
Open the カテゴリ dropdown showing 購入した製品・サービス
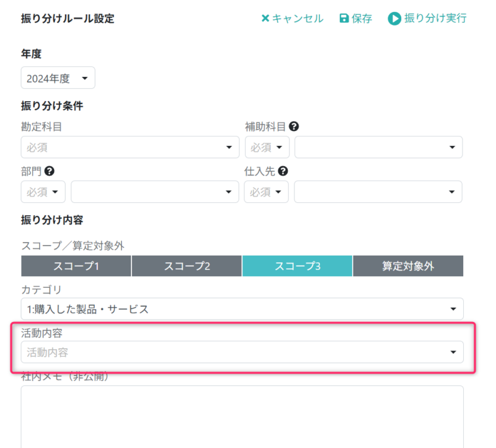(x=242, y=308)
